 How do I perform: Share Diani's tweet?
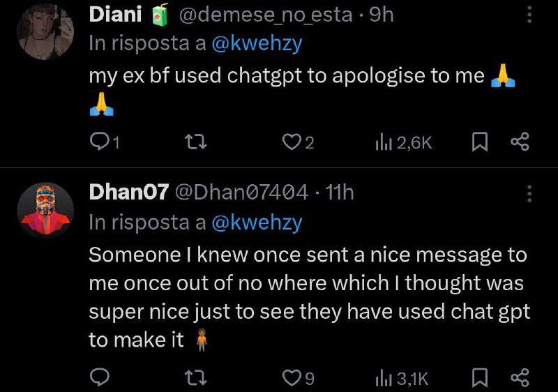(x=520, y=142)
